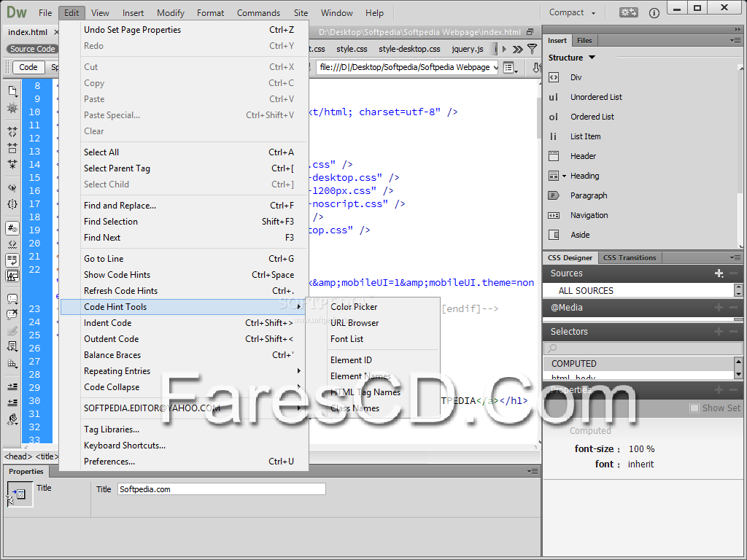The image size is (747, 560).
Task: Click the Apply Comment speech-bubble icon
Action: [x=12, y=299]
